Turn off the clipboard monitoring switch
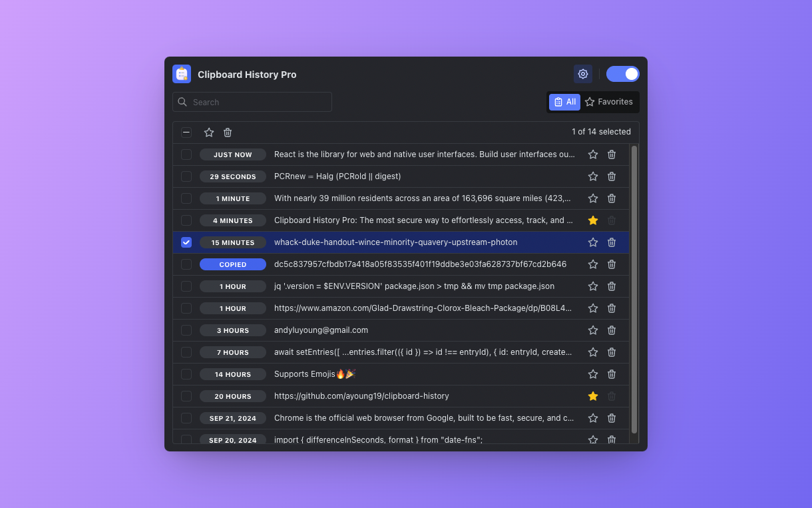The width and height of the screenshot is (812, 508). pyautogui.click(x=622, y=74)
